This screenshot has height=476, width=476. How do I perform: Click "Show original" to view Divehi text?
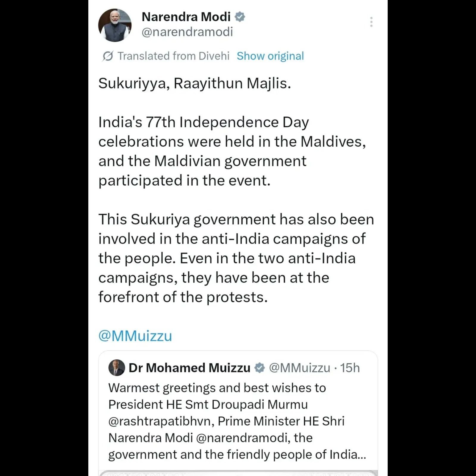coord(270,56)
